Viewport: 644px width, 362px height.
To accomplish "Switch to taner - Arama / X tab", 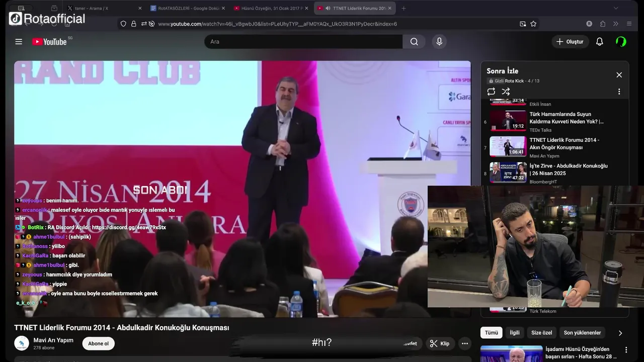I will point(103,8).
